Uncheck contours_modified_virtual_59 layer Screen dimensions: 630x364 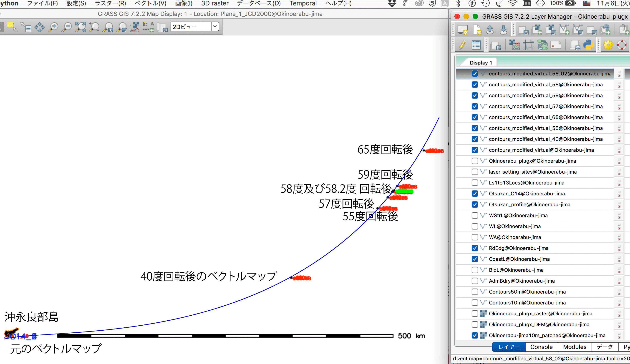click(475, 95)
